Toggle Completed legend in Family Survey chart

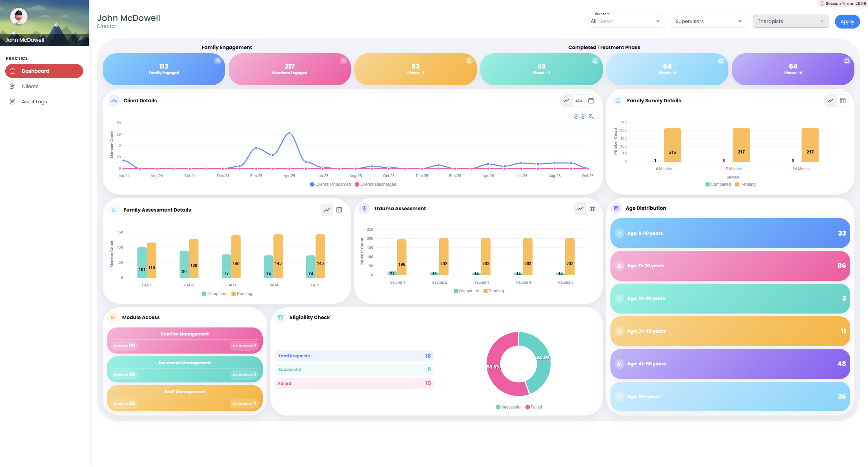718,184
